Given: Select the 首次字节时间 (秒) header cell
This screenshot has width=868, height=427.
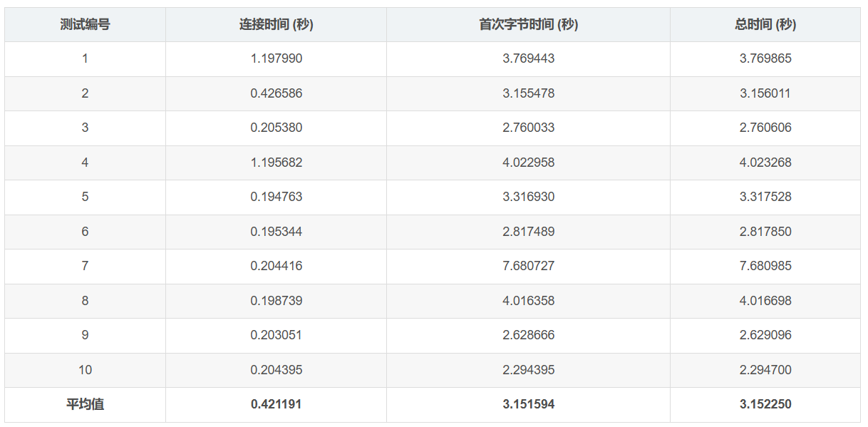Looking at the screenshot, I should click(528, 24).
